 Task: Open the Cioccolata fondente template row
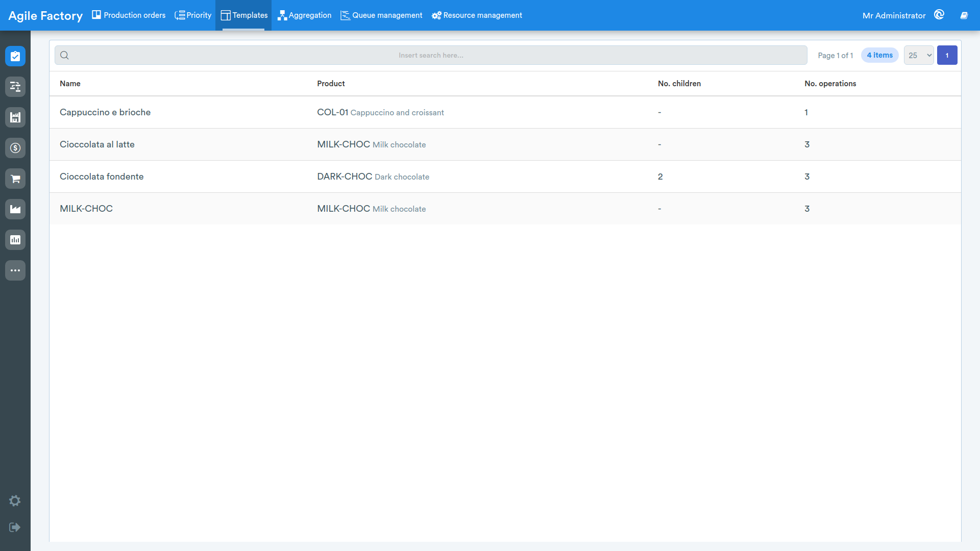click(505, 177)
